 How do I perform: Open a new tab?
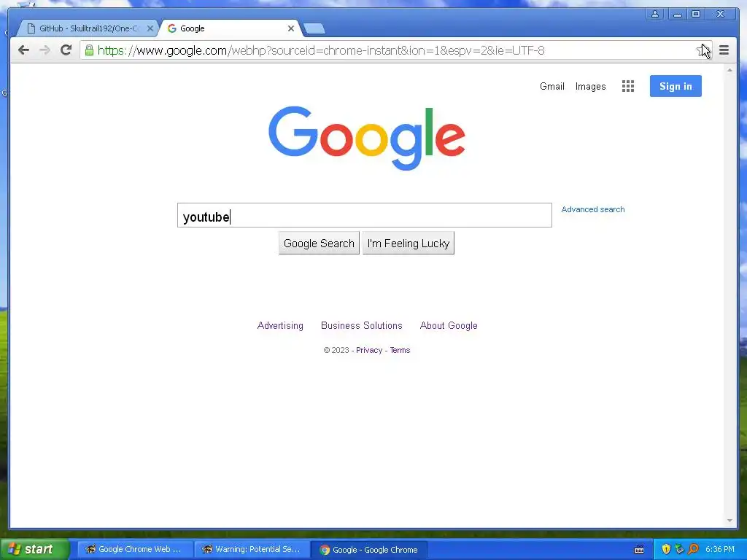(x=314, y=28)
